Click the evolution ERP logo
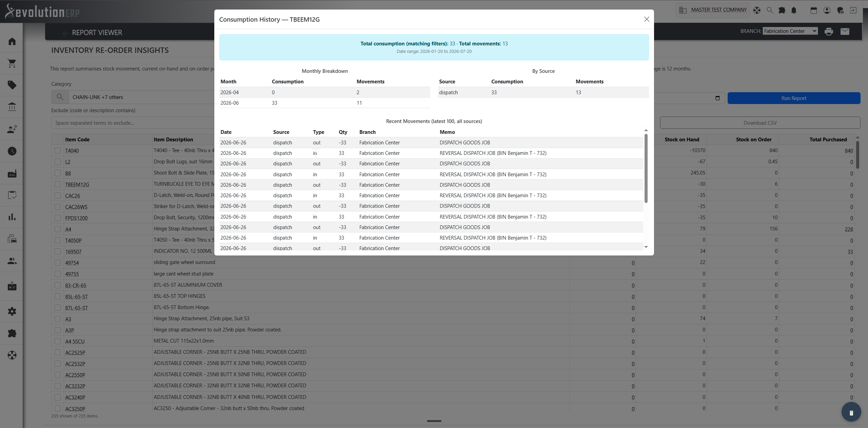Viewport: 868px width, 428px height. click(x=42, y=12)
